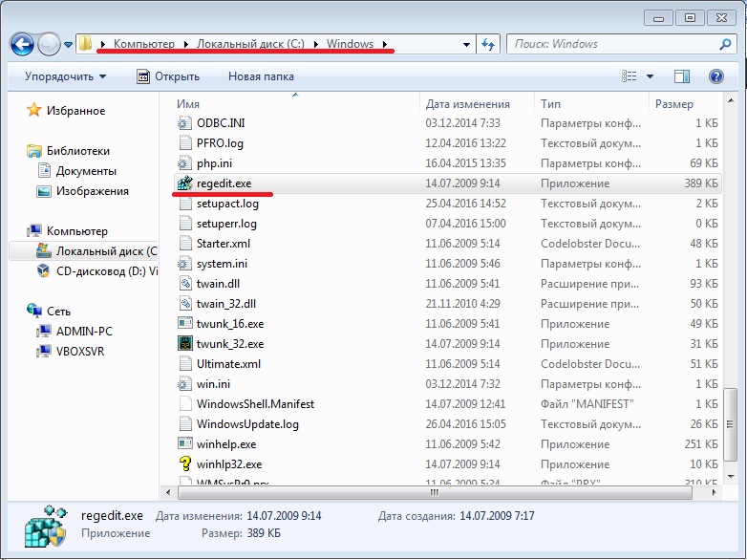
Task: Click the twain_32.dll file icon
Action: pos(185,304)
